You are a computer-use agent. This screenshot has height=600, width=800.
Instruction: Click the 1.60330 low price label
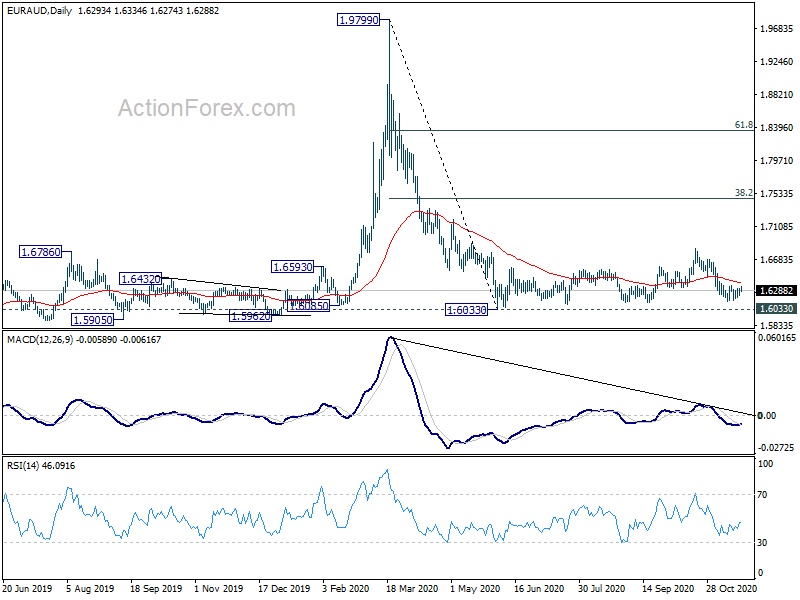(466, 310)
